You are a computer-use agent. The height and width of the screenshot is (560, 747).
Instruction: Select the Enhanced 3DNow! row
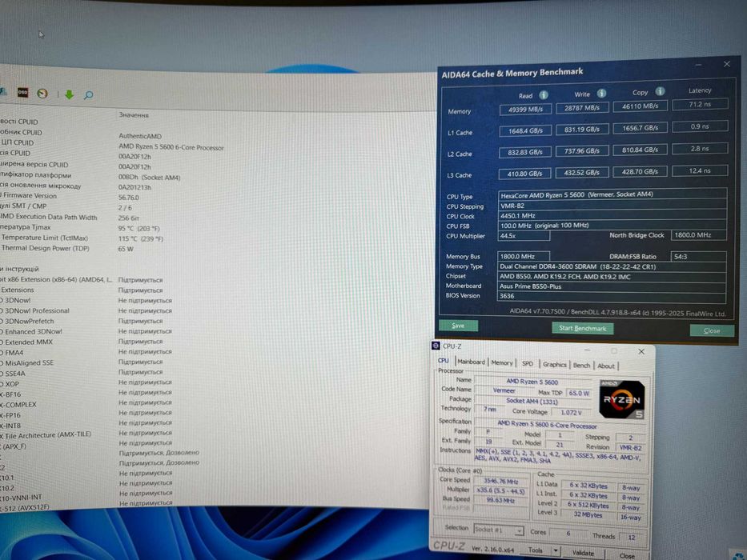click(34, 331)
